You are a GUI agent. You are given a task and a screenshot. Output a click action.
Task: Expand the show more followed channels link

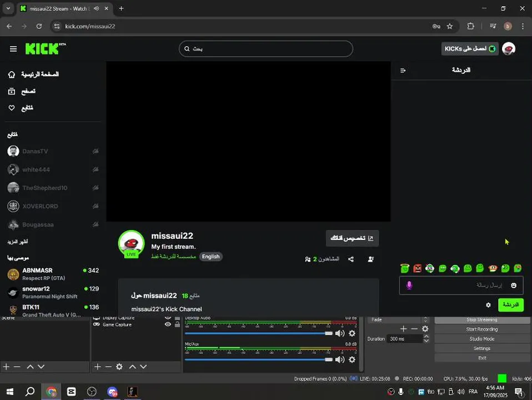18,242
